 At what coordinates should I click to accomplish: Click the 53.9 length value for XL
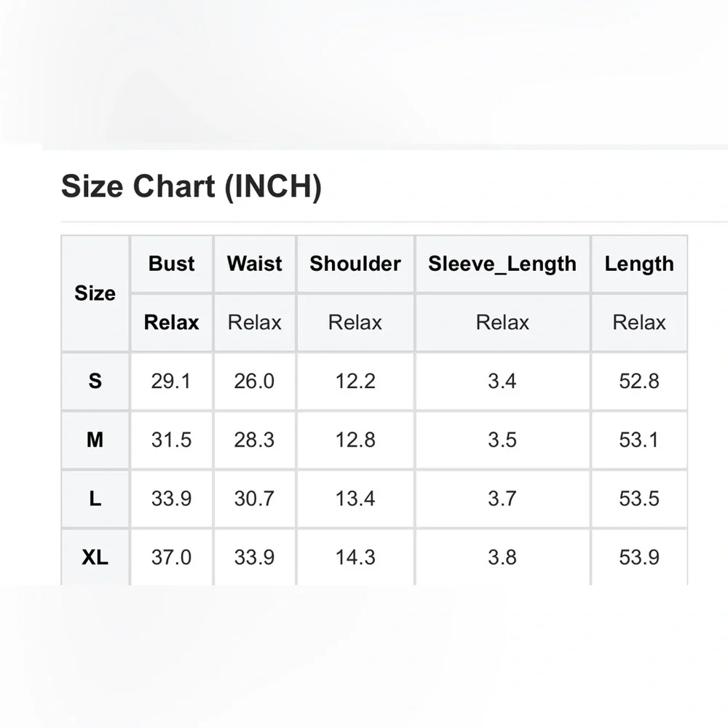coord(638,558)
